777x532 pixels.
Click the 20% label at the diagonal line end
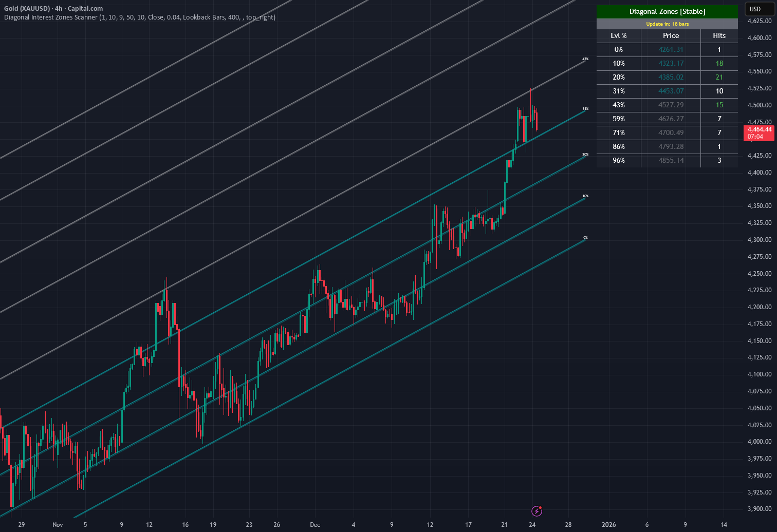pos(585,155)
